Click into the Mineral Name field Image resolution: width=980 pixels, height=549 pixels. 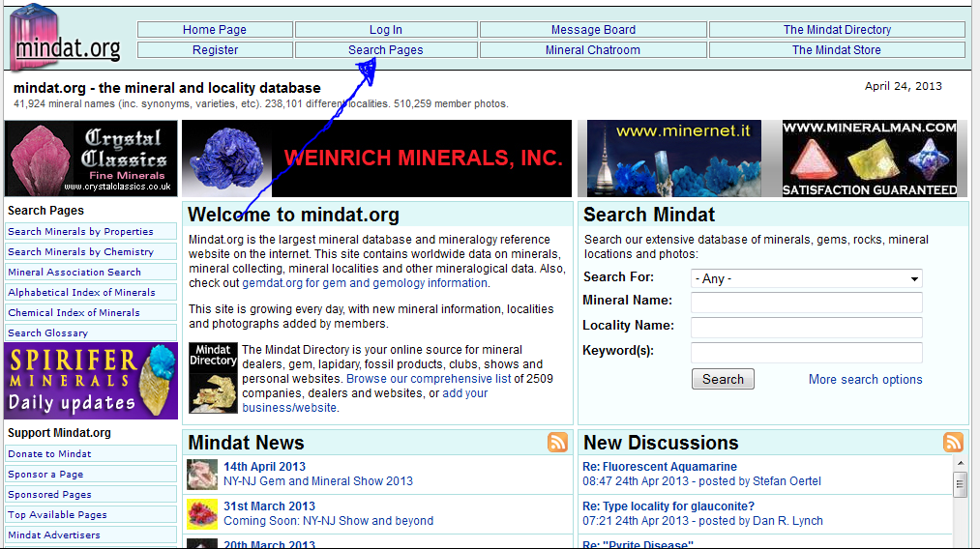pos(806,303)
